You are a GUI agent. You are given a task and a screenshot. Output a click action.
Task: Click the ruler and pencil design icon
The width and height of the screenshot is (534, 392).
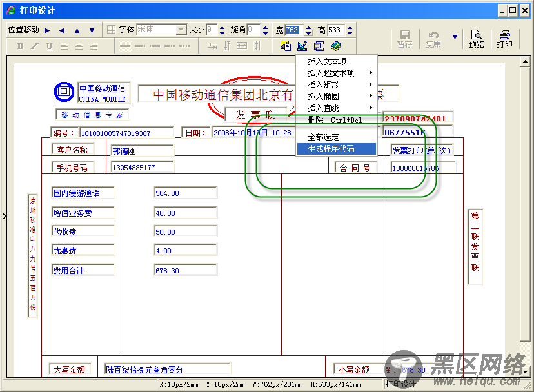click(x=302, y=46)
